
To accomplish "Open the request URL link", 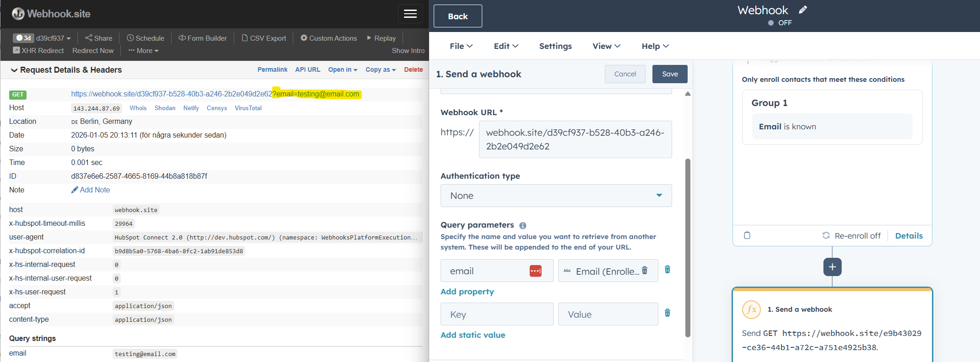I will pos(215,94).
